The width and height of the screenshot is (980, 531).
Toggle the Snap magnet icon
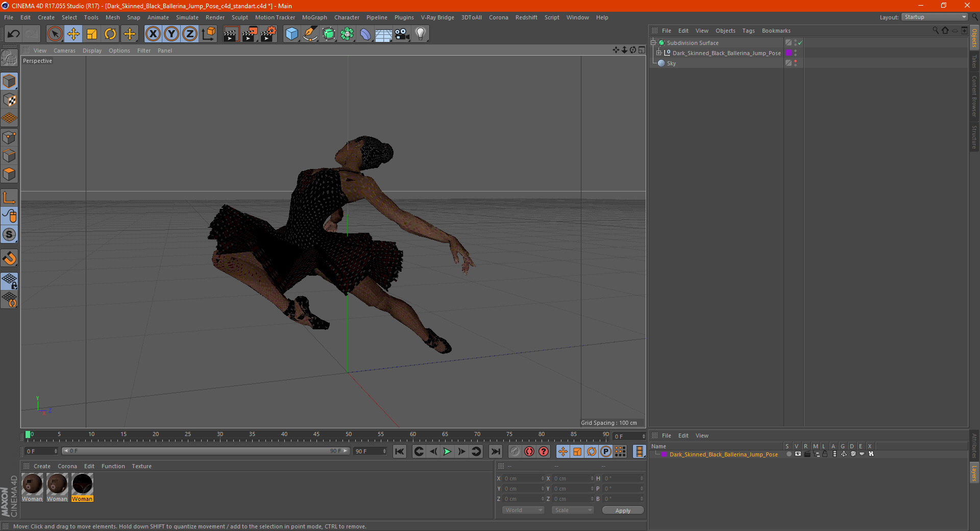[x=9, y=258]
